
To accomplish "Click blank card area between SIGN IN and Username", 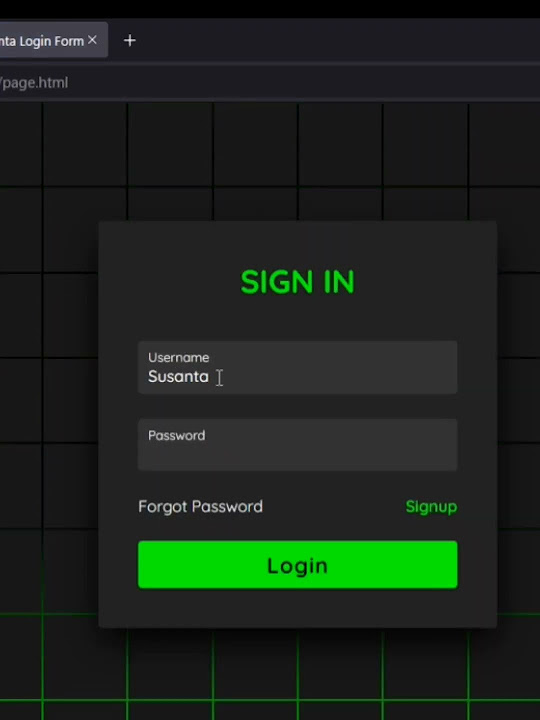I will coord(298,319).
